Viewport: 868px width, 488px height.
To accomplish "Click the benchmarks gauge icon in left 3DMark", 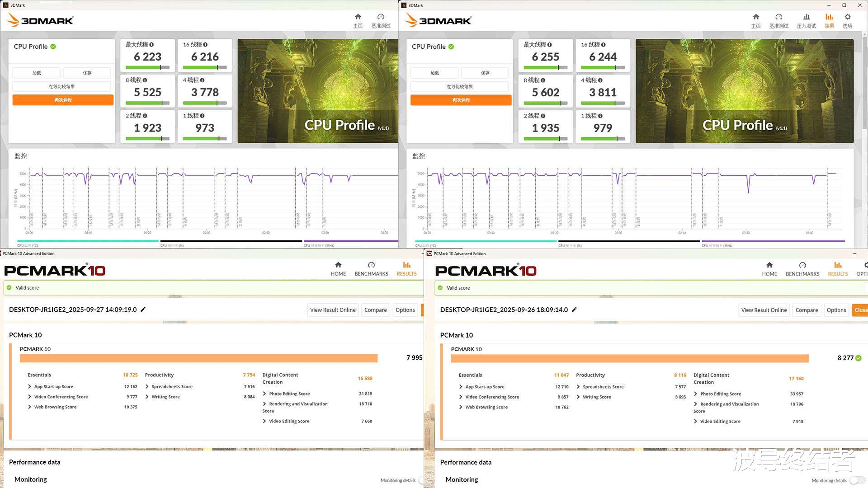I will click(x=381, y=17).
